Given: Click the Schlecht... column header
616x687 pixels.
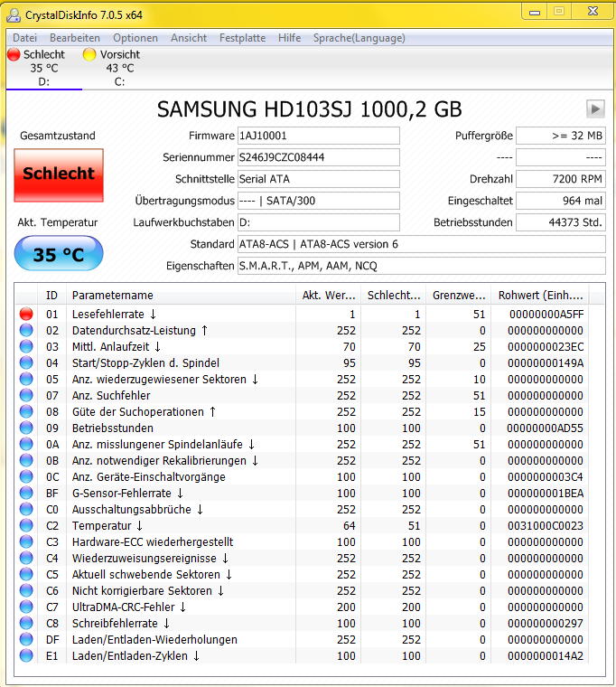Looking at the screenshot, I should (394, 296).
